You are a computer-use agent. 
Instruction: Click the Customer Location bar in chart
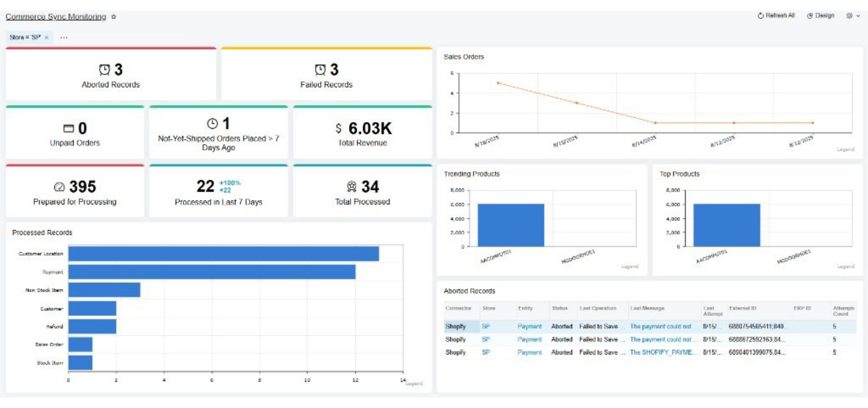point(223,254)
